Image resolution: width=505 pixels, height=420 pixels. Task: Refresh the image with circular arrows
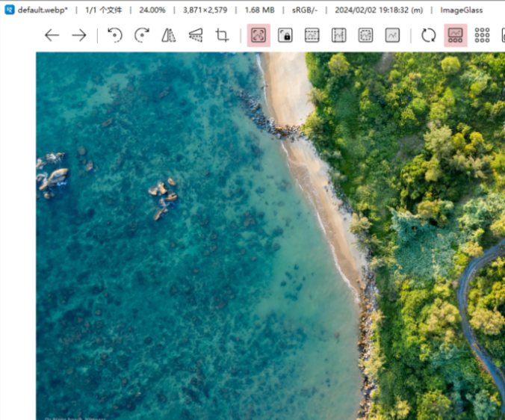click(x=428, y=35)
